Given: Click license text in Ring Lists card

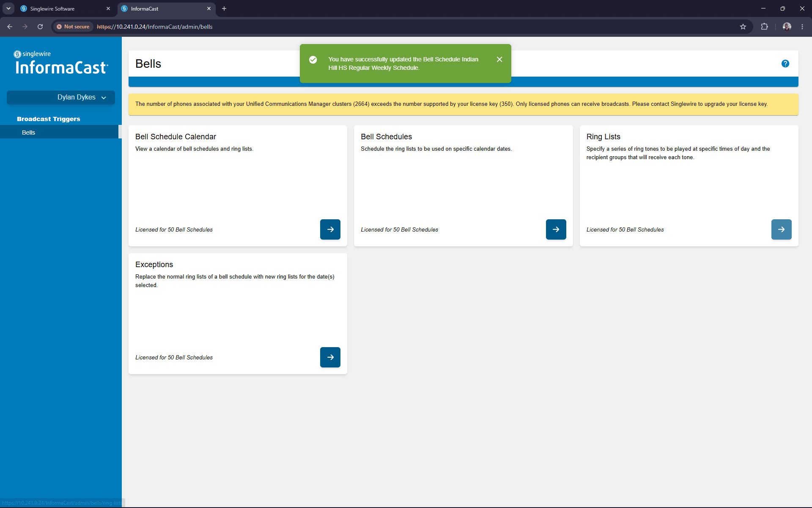Looking at the screenshot, I should 625,230.
